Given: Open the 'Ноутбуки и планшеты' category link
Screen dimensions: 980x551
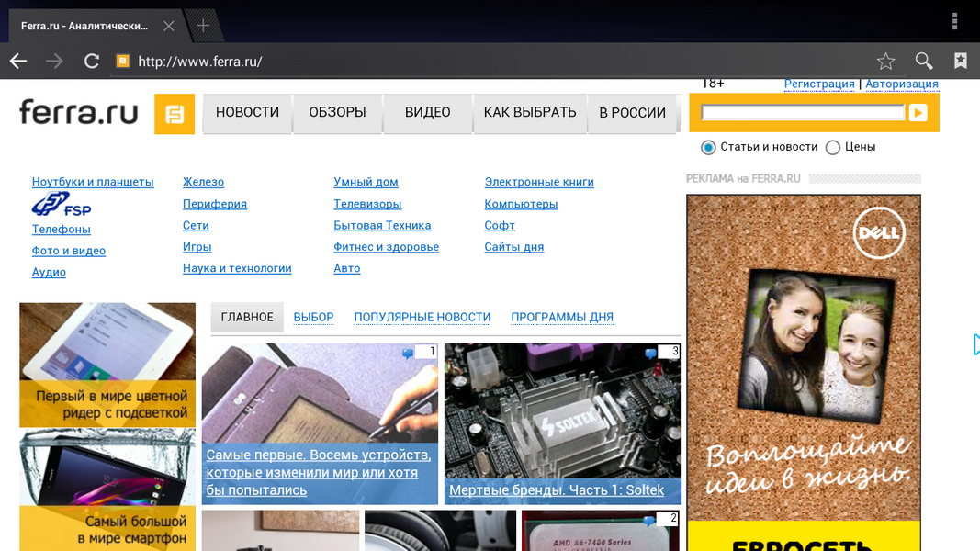Looking at the screenshot, I should (x=93, y=182).
